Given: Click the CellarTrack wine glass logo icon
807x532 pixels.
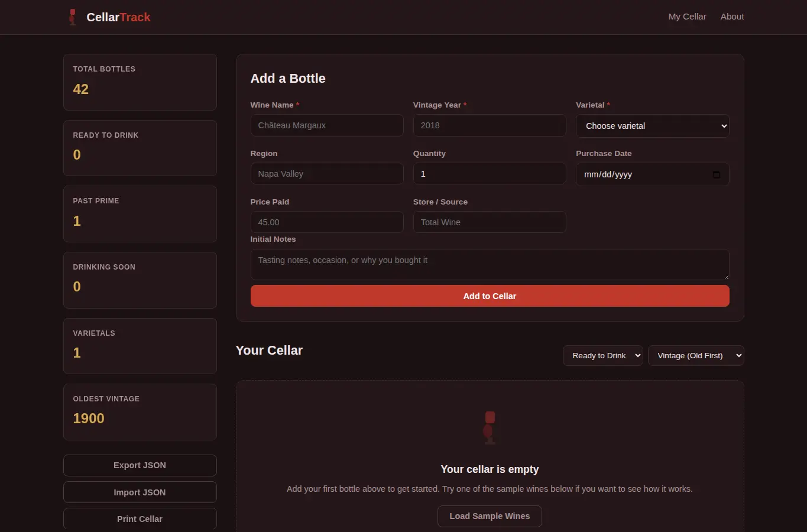Looking at the screenshot, I should tap(72, 17).
